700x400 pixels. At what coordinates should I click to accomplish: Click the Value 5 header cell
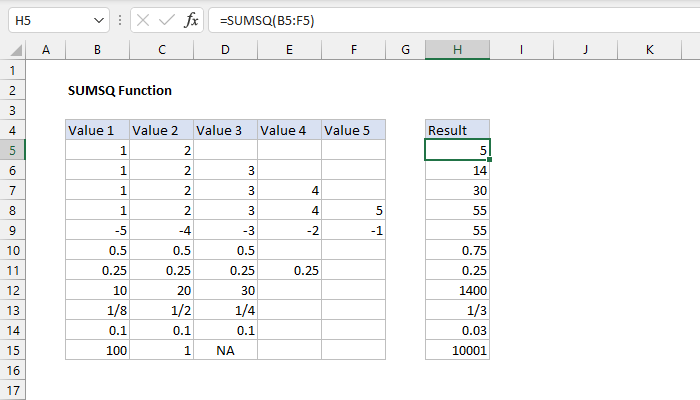pyautogui.click(x=354, y=130)
